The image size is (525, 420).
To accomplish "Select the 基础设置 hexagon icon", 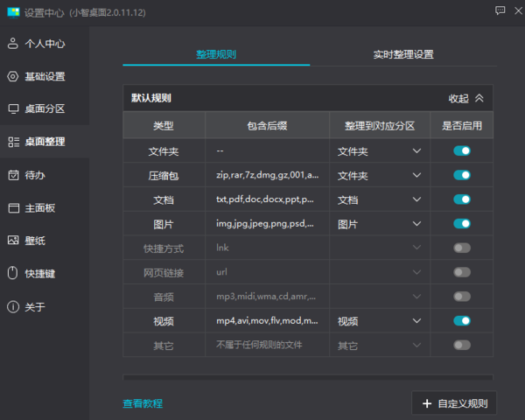I will click(x=13, y=76).
